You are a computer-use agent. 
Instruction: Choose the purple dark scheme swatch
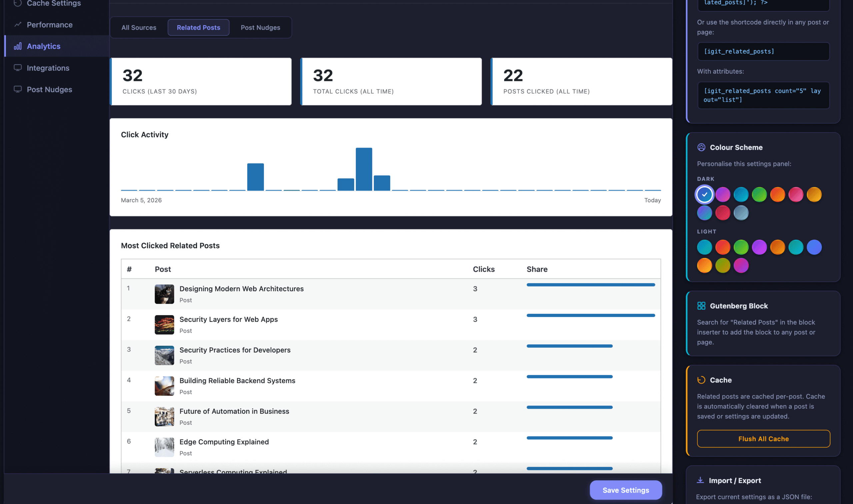(723, 194)
